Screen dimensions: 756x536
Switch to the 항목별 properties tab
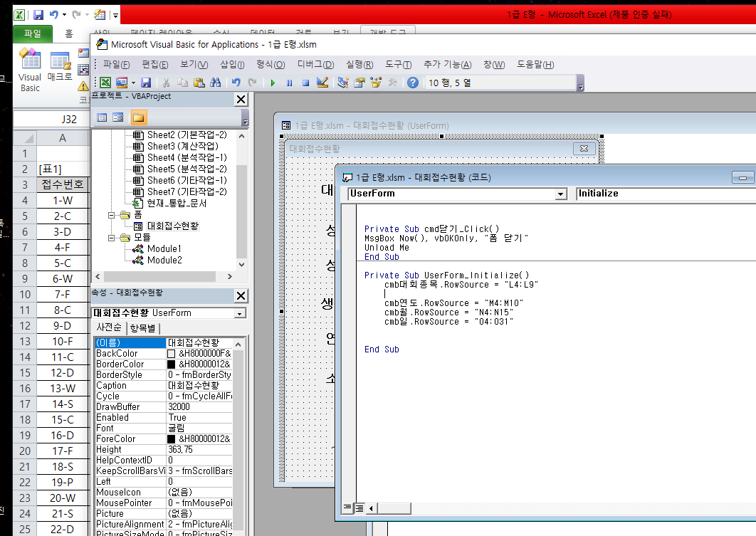pos(145,327)
